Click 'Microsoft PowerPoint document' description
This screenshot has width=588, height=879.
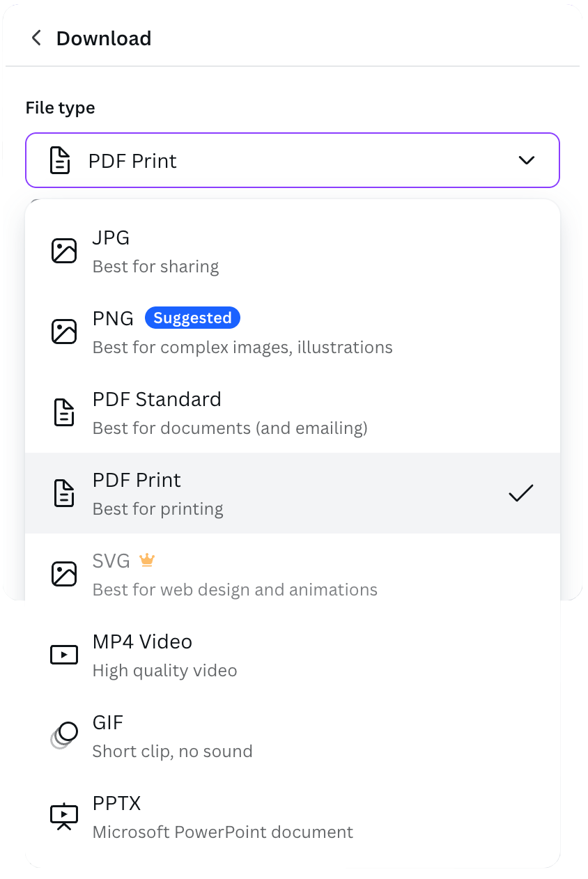(223, 832)
